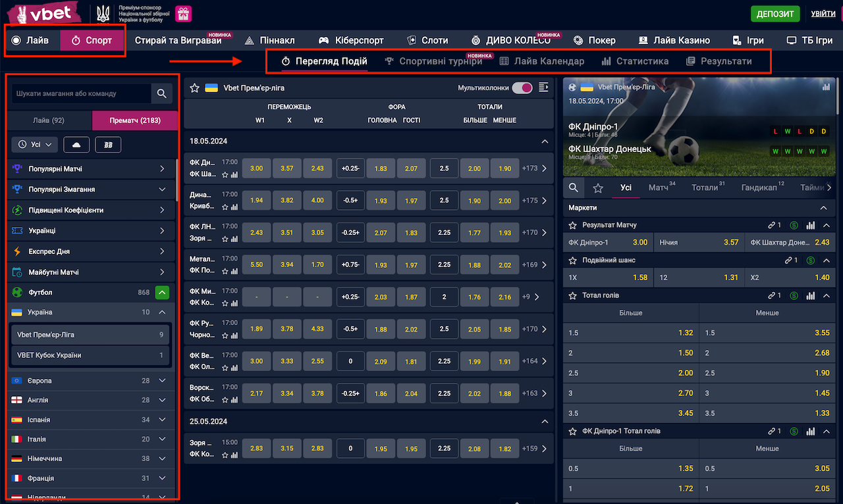Viewport: 843px width, 504px height.
Task: Open the Лайв Календар tab
Action: [541, 61]
